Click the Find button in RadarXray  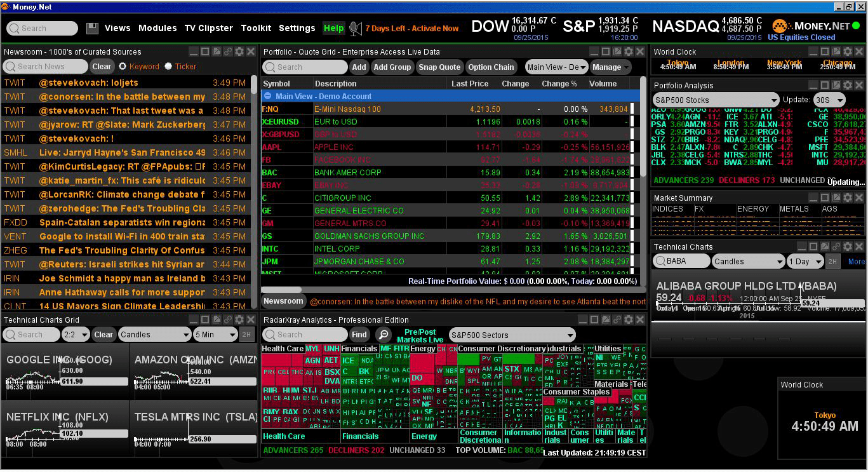pyautogui.click(x=359, y=334)
